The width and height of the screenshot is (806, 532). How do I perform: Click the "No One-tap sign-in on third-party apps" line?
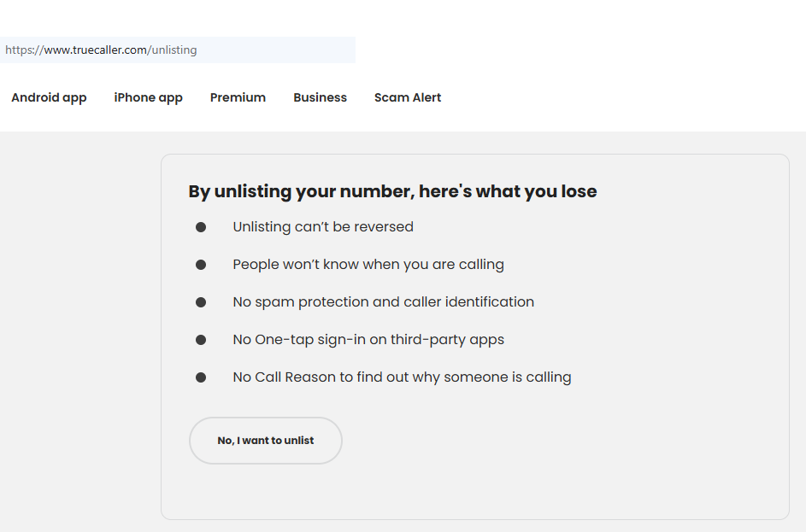[368, 340]
